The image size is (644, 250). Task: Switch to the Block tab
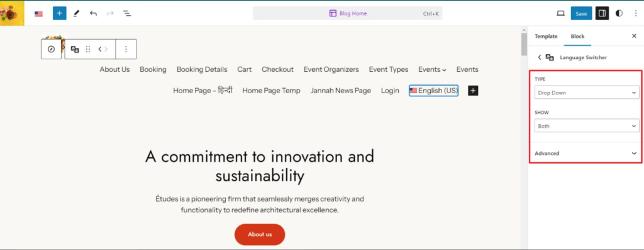[x=577, y=36]
